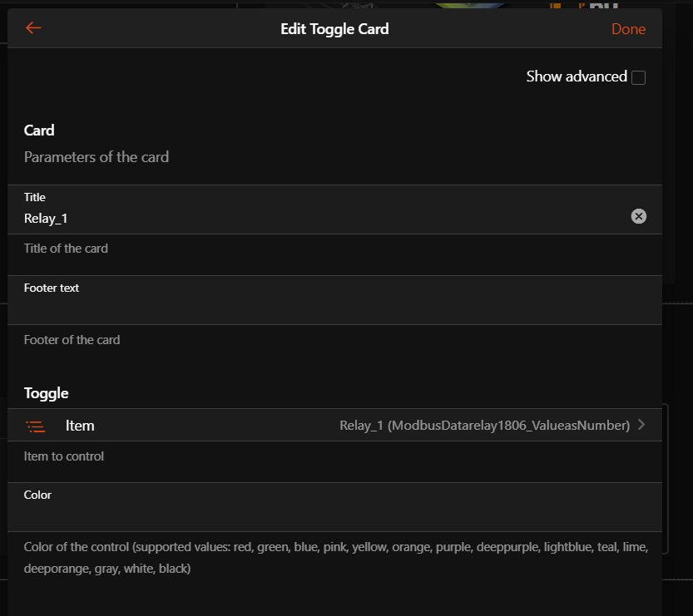Click the list icon beside Item

(36, 426)
